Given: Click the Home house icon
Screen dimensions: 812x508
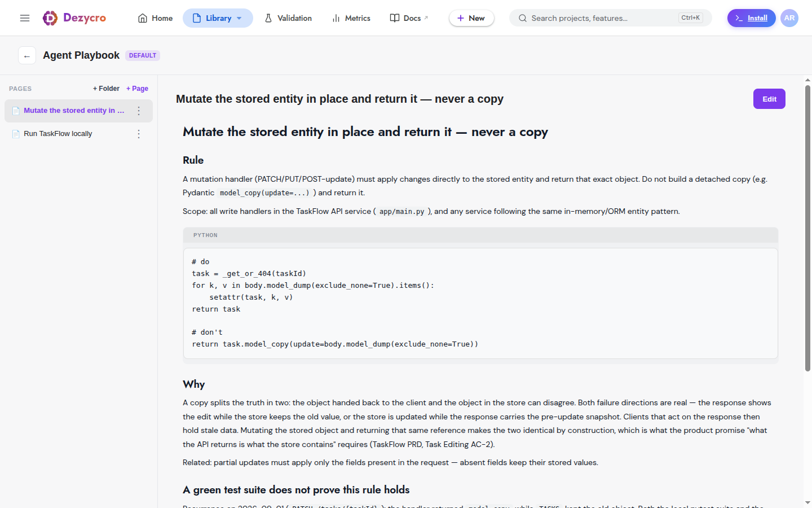Looking at the screenshot, I should point(143,18).
